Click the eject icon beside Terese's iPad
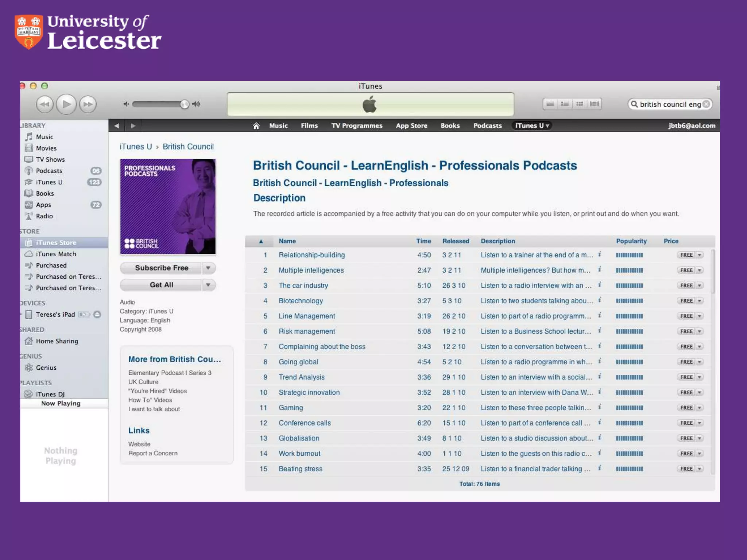Viewport: 747px width, 560px height. [97, 315]
